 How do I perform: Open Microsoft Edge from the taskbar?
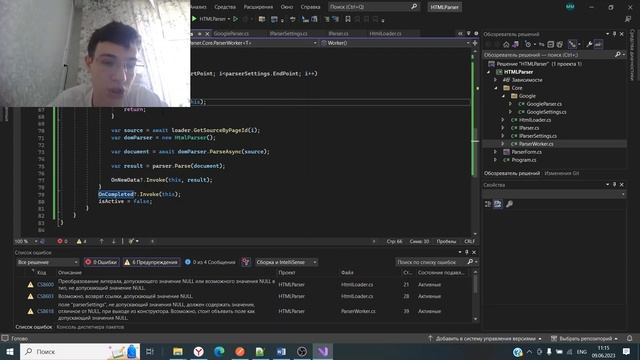tap(219, 351)
